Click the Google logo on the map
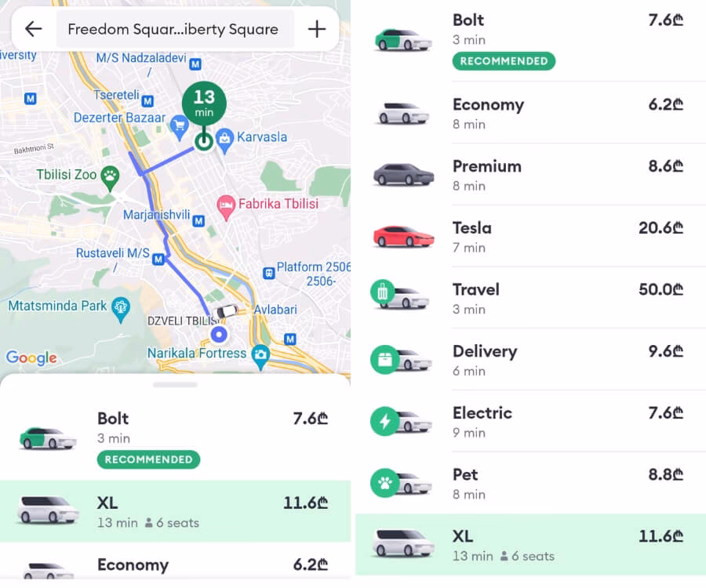 pos(31,358)
